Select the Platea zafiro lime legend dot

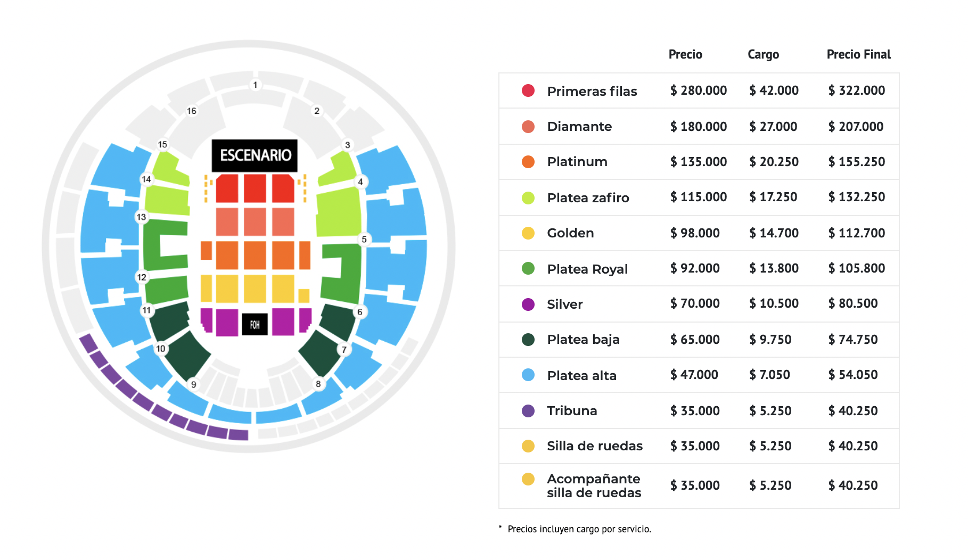528,198
